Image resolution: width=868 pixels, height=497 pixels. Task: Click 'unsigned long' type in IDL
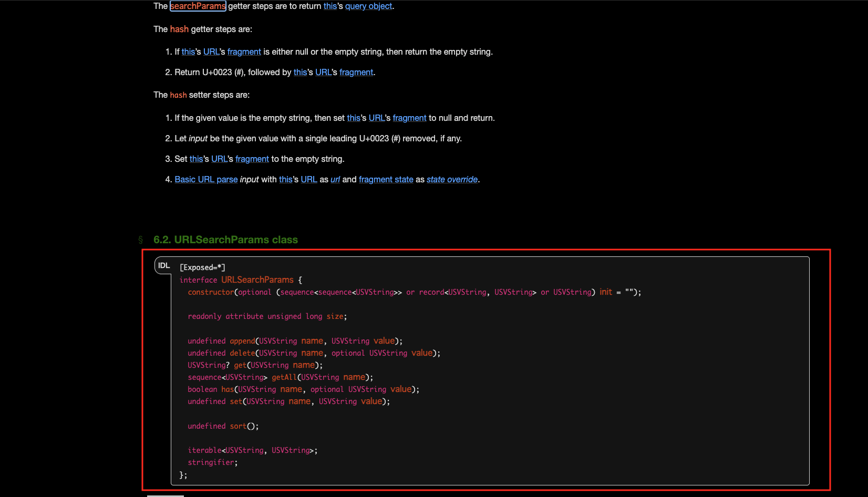pyautogui.click(x=295, y=316)
